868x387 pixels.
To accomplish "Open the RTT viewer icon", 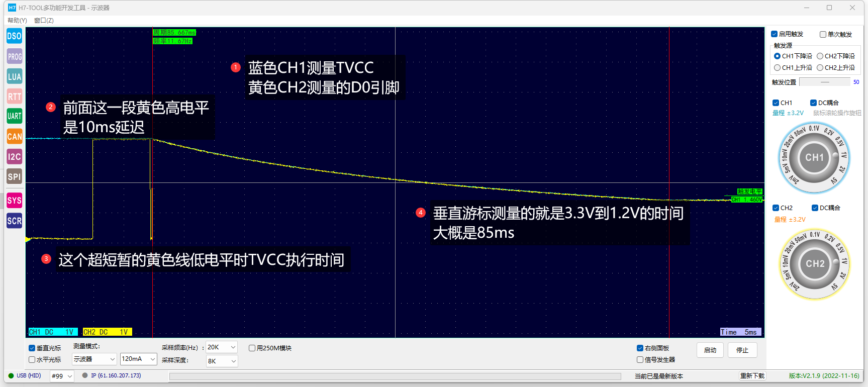I will point(14,96).
